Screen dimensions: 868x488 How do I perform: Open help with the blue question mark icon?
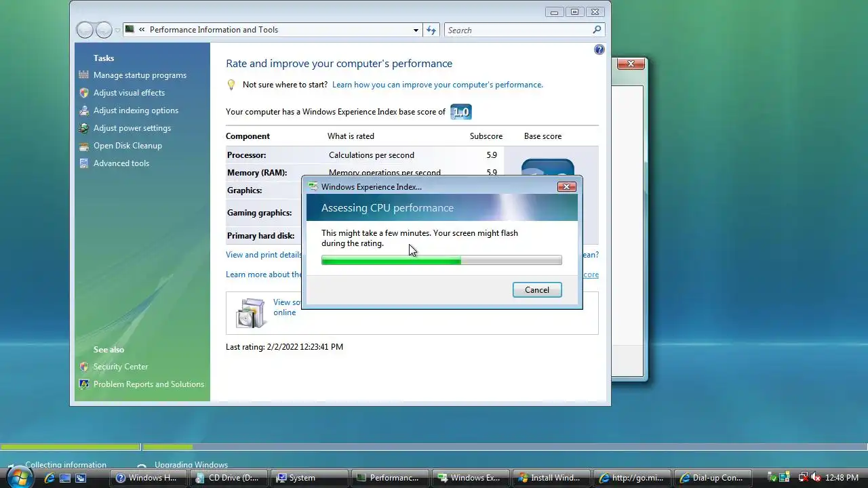pyautogui.click(x=599, y=49)
